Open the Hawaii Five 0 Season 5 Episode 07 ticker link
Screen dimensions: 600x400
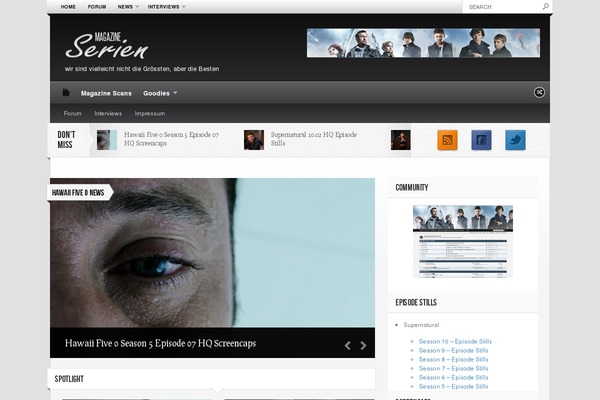pyautogui.click(x=171, y=139)
